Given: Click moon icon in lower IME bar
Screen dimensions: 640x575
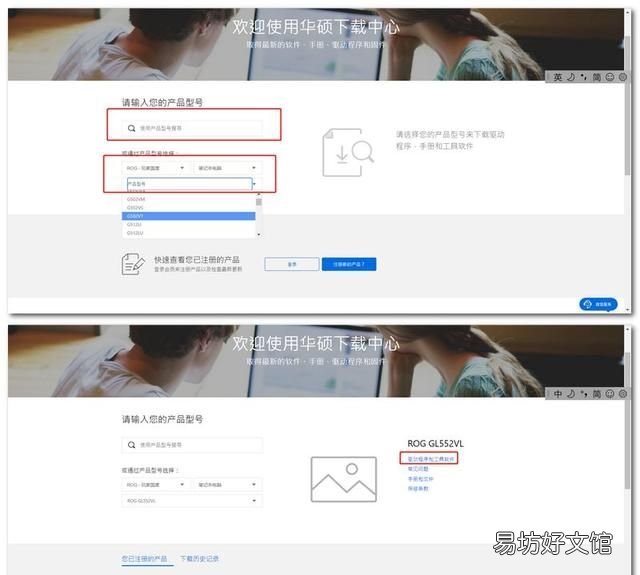Looking at the screenshot, I should click(x=571, y=394).
